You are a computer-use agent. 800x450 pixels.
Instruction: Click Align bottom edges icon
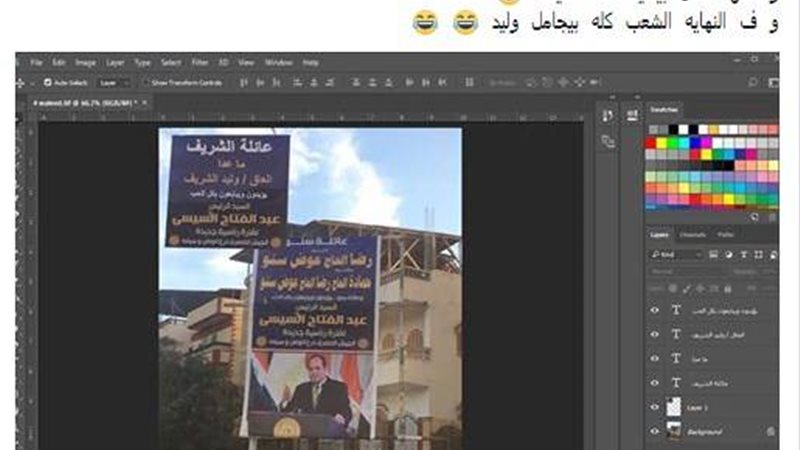click(277, 82)
